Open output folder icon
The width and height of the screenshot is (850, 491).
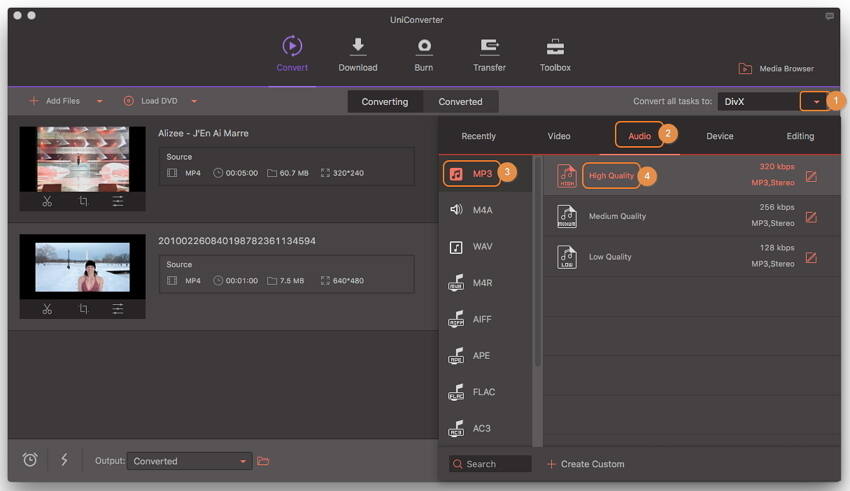pos(263,461)
